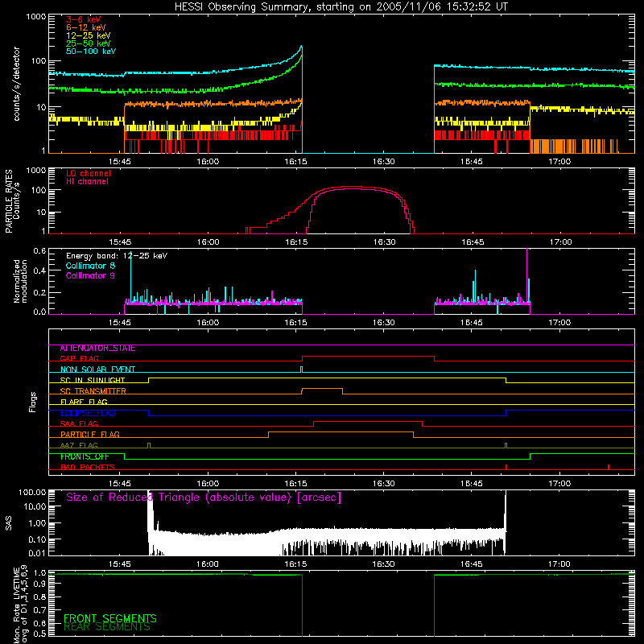
Task: Click the HI channel legend label
Action: point(87,182)
